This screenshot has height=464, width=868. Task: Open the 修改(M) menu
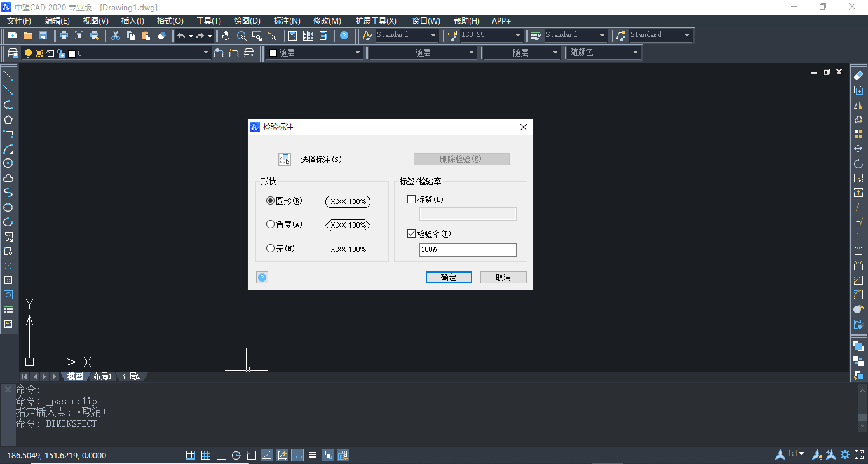pos(327,20)
